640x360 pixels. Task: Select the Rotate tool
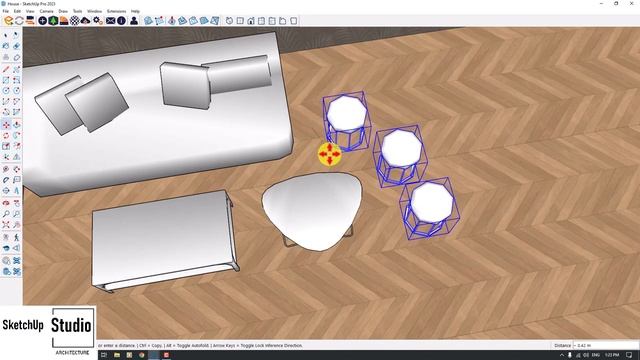coord(6,136)
